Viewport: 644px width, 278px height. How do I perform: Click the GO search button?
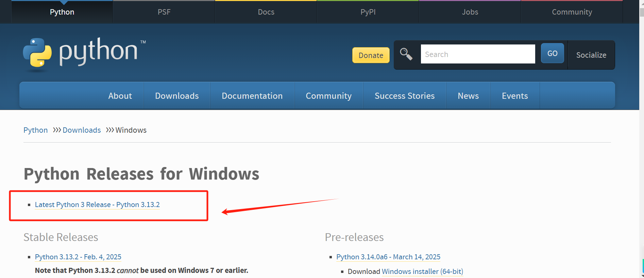552,53
